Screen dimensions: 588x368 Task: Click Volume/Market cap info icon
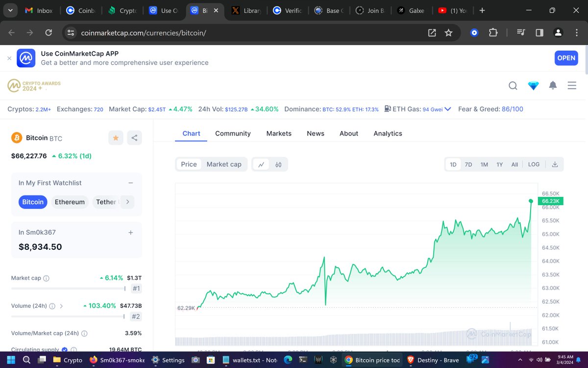coord(84,333)
